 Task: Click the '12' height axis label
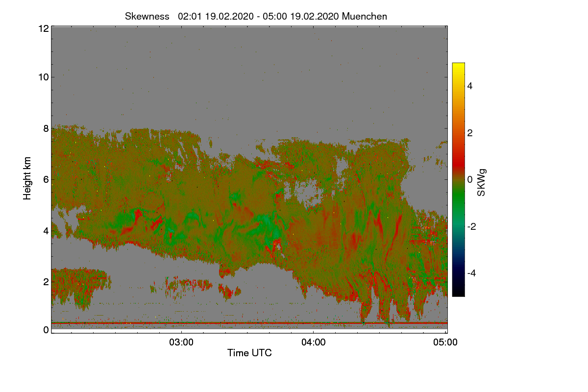coord(43,28)
